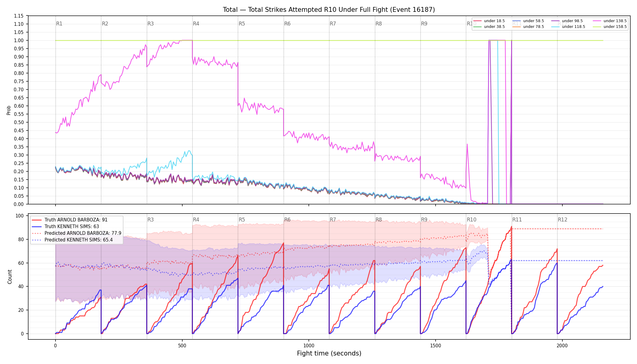
Task: Click the magenta line swatch for 'under 138.5'
Action: [597, 21]
